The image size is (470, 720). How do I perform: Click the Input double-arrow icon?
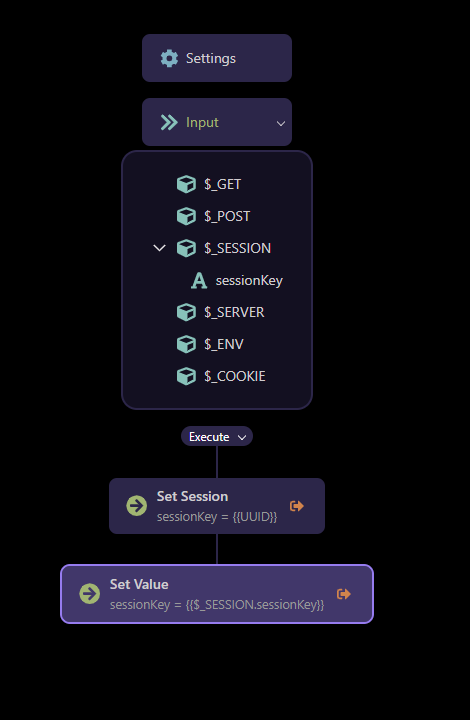[x=169, y=123]
